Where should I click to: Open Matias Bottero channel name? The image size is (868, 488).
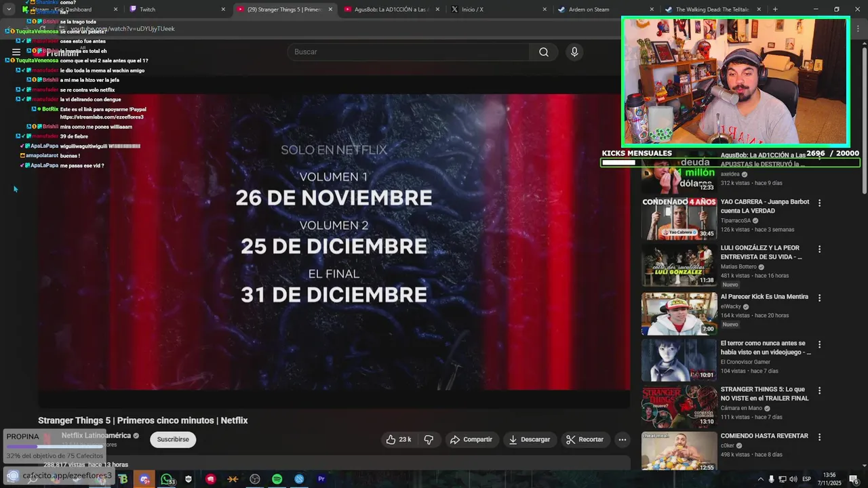739,267
